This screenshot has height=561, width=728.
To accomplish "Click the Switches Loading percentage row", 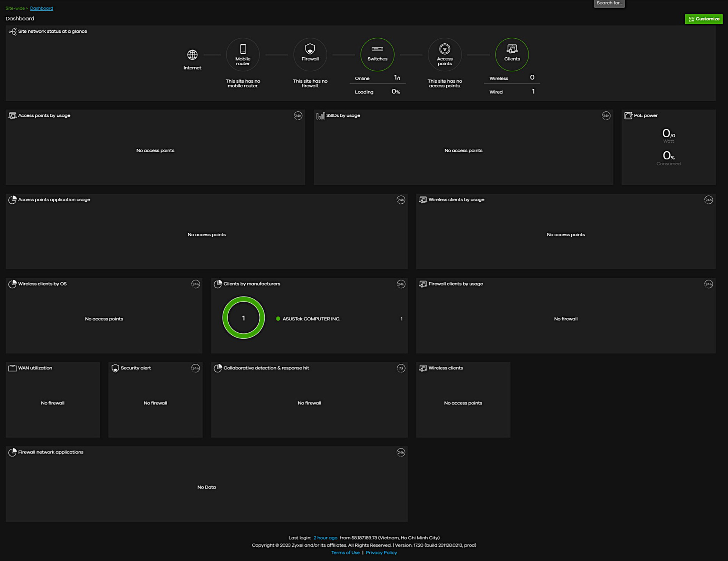I will point(377,92).
